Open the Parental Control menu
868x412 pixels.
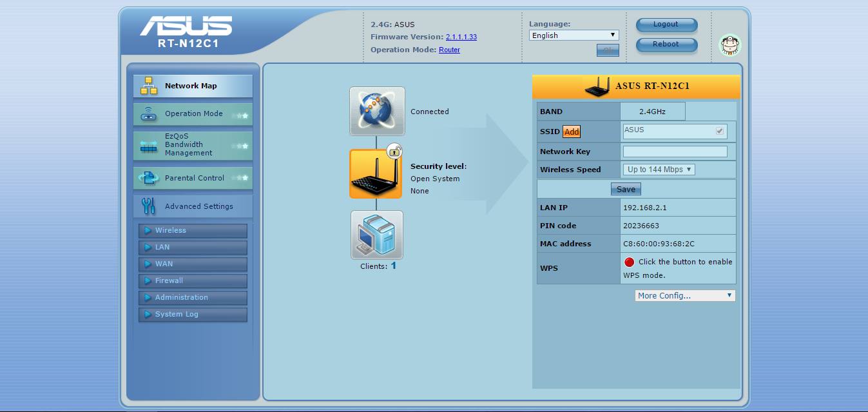[x=193, y=178]
